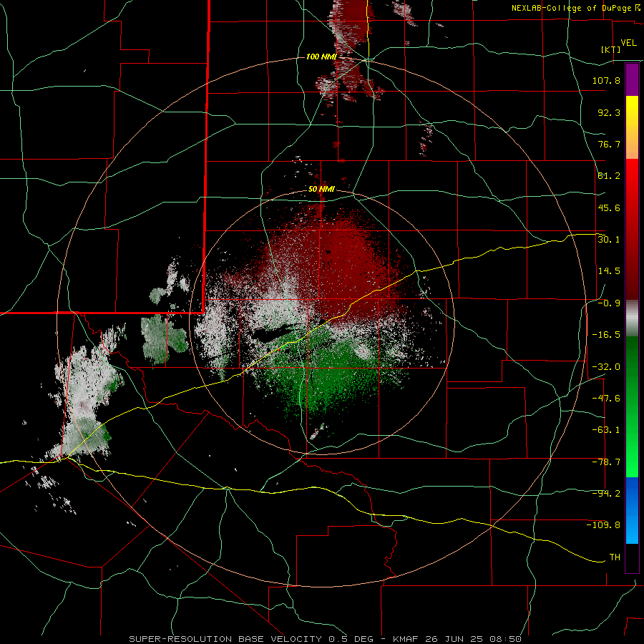This screenshot has width=644, height=644.
Task: Click the 61.2 velocity scale value
Action: pyautogui.click(x=609, y=176)
